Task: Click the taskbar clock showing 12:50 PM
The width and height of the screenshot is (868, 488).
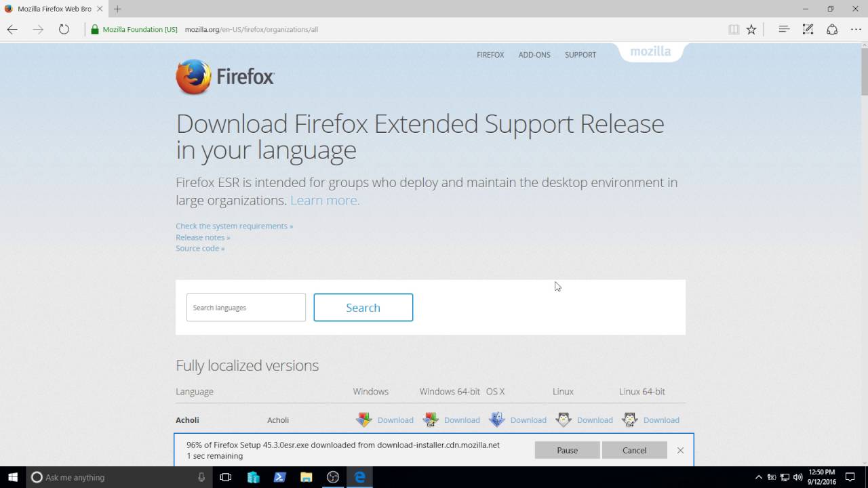Action: [822, 477]
